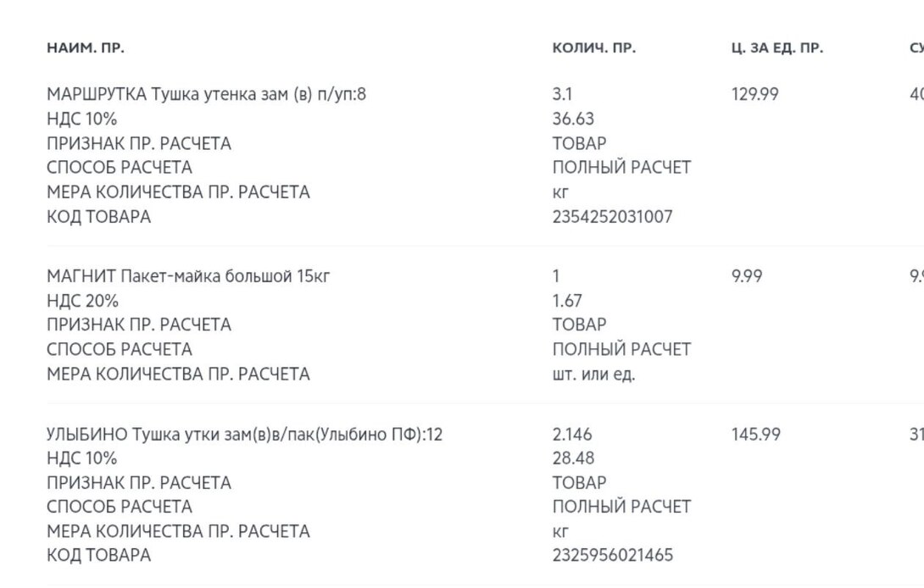Click VAT amount 1.67
Screen dimensions: 924x588
[x=567, y=301]
